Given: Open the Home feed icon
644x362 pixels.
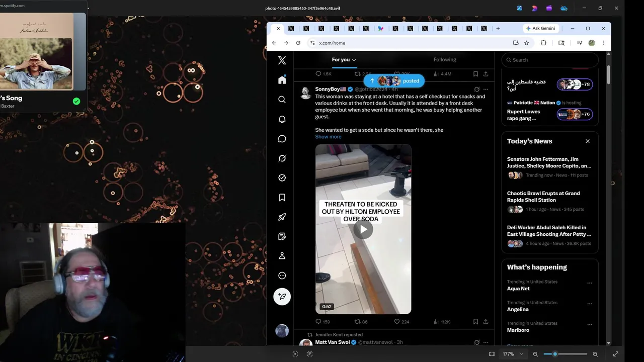Looking at the screenshot, I should pos(282,80).
